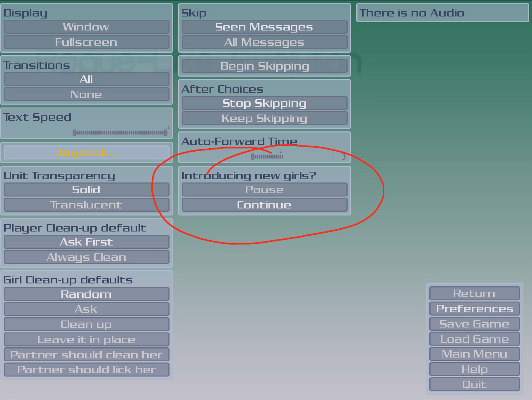
Task: Go to the Main Menu
Action: pos(474,354)
